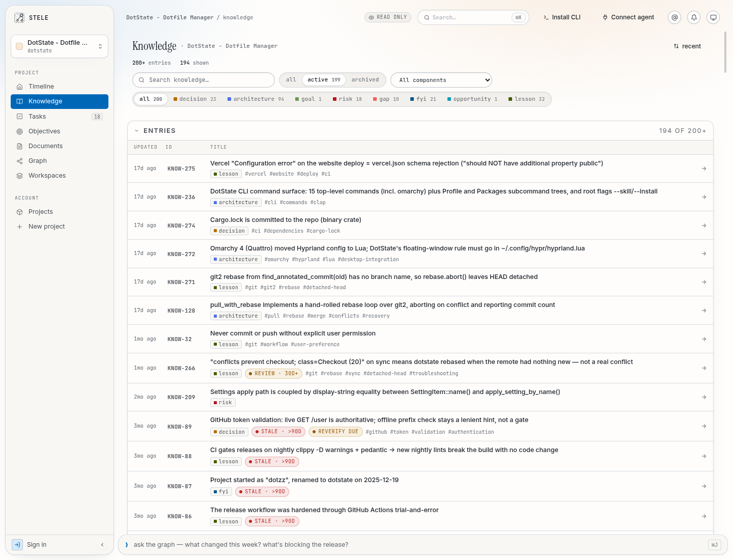Select the active 199 status filter
This screenshot has width=733, height=560.
pyautogui.click(x=324, y=80)
